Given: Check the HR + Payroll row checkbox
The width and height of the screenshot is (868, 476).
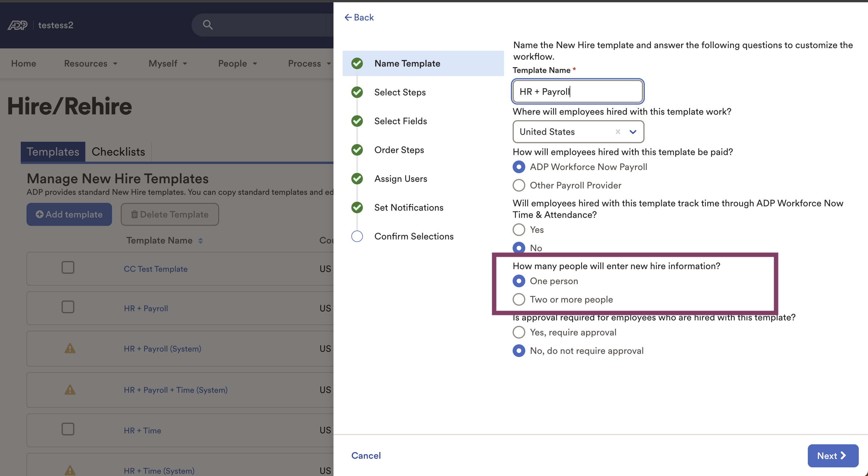Looking at the screenshot, I should (68, 307).
